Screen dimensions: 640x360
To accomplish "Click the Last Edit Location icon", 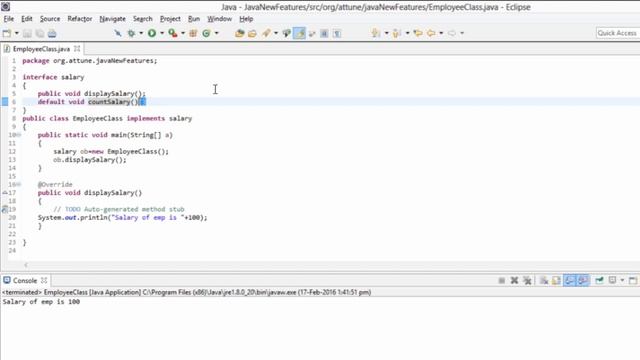I will pos(418,33).
